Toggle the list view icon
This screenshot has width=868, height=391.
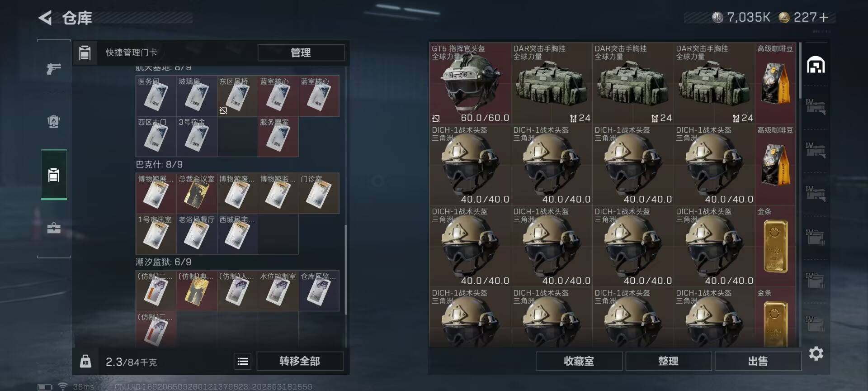click(243, 361)
